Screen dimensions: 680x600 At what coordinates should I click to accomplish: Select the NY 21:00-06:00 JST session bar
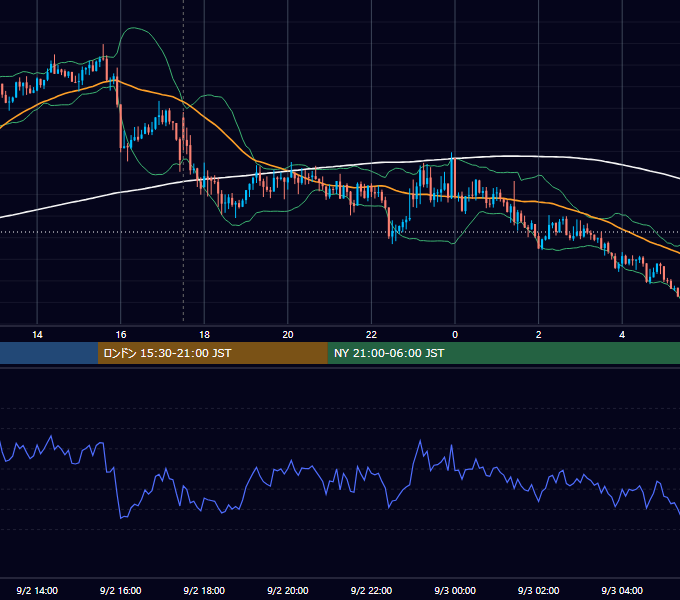pos(503,353)
